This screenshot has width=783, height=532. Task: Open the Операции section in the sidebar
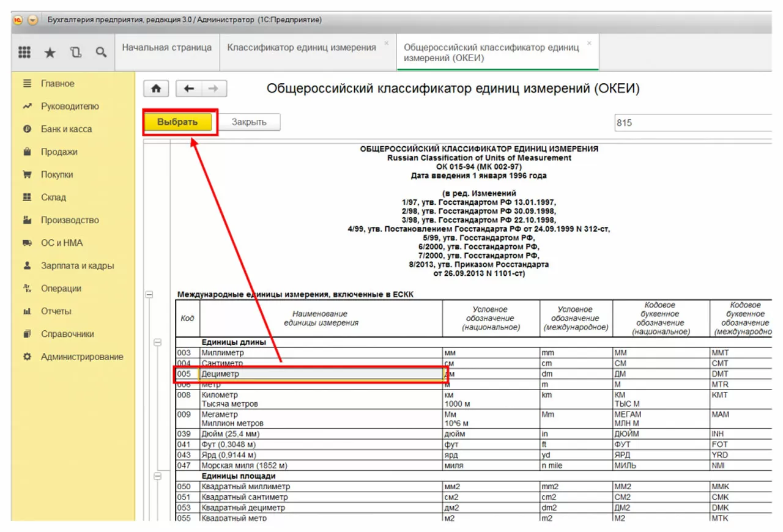tap(61, 289)
